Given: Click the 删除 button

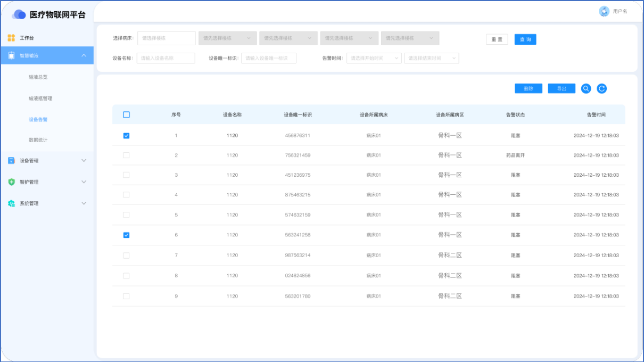Looking at the screenshot, I should click(528, 89).
